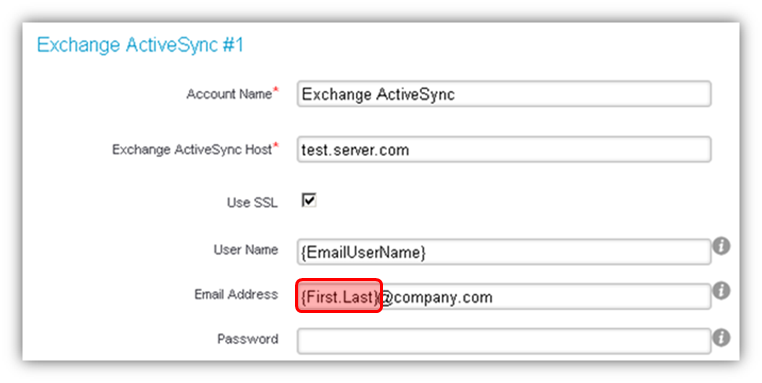Uncheck the Use SSL checkbox
762x383 pixels.
click(309, 200)
